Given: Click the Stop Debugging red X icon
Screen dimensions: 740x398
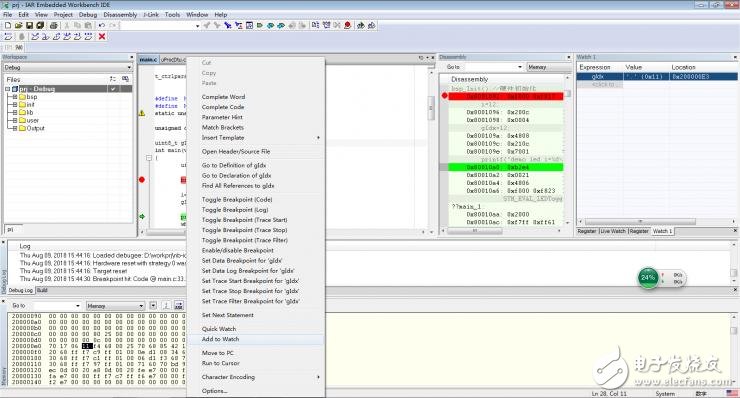Looking at the screenshot, I should click(102, 36).
